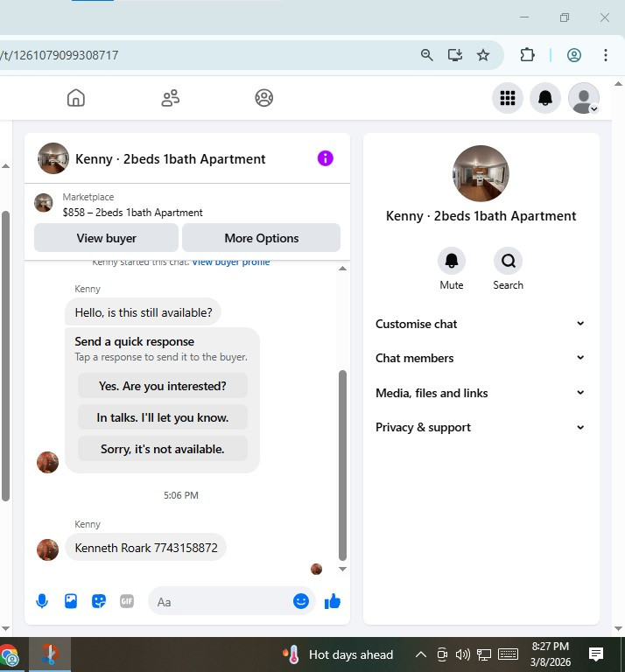Screen dimensions: 625x672
Task: Click the View buyer button
Action: click(106, 238)
